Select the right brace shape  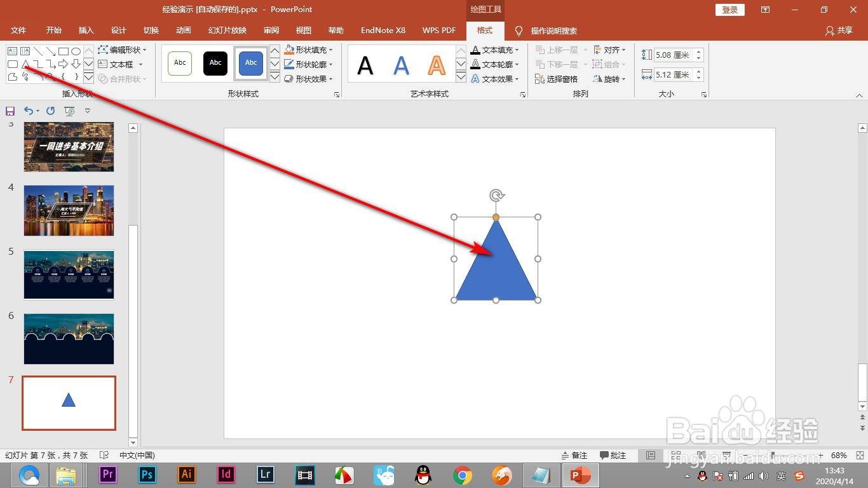(x=77, y=77)
